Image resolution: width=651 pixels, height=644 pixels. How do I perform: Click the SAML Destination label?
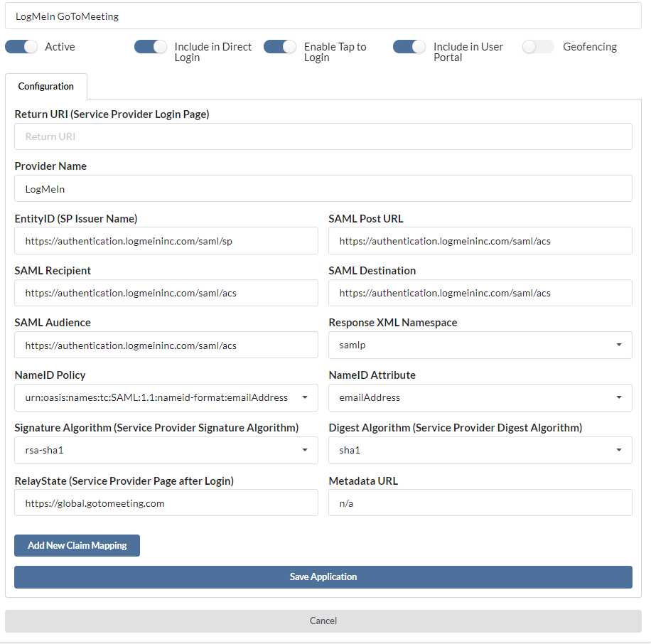pyautogui.click(x=372, y=271)
